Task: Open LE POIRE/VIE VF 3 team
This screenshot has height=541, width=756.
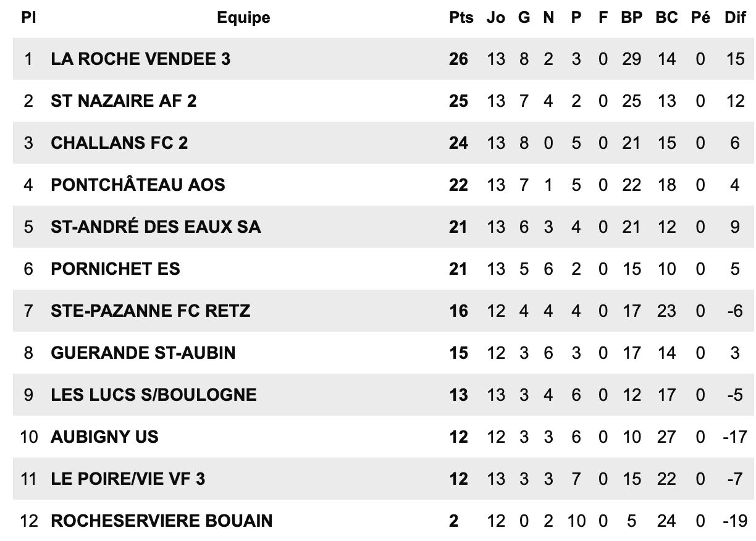Action: click(128, 479)
